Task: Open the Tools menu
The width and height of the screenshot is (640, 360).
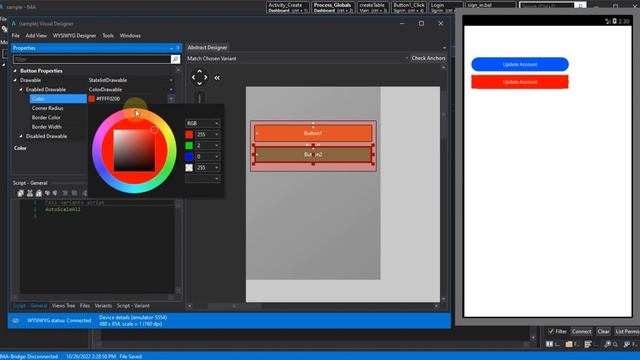Action: [x=108, y=36]
